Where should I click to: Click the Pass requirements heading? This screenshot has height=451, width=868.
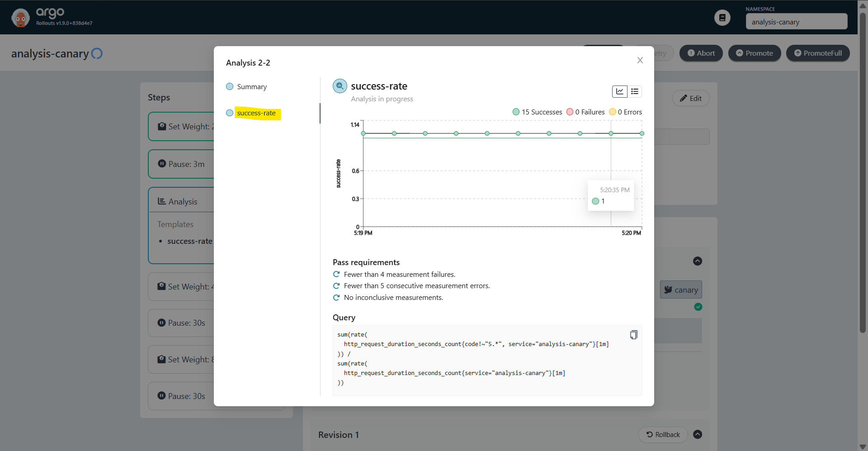(x=366, y=262)
